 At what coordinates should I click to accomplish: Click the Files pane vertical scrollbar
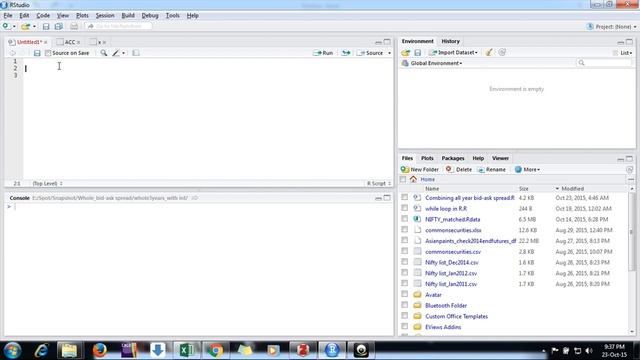click(x=632, y=231)
